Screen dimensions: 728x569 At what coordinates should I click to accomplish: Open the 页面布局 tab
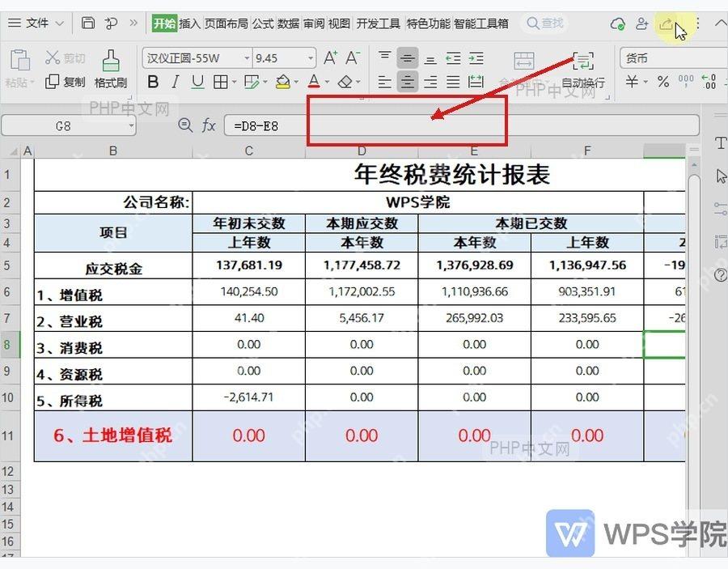click(226, 23)
